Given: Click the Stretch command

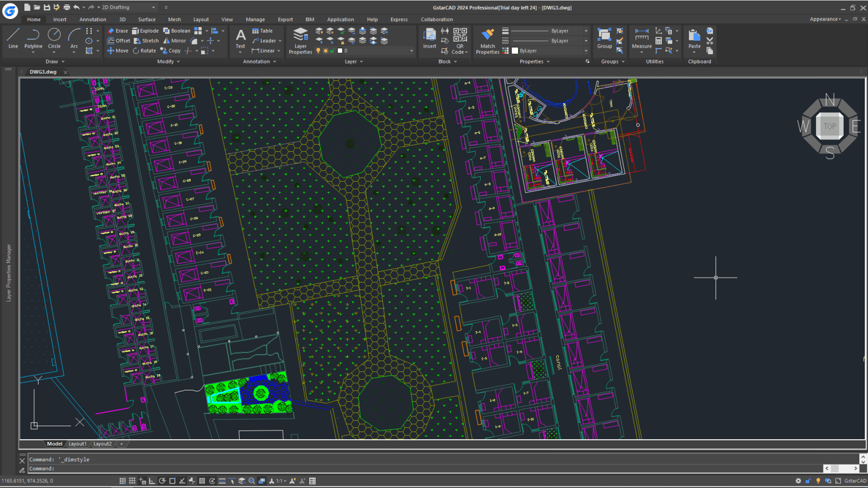Looking at the screenshot, I should (146, 40).
